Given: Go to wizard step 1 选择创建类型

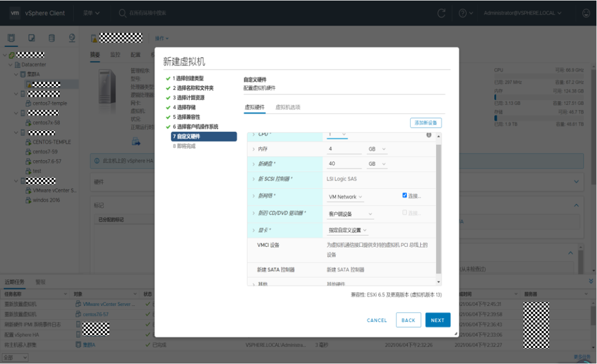Looking at the screenshot, I should pyautogui.click(x=188, y=78).
